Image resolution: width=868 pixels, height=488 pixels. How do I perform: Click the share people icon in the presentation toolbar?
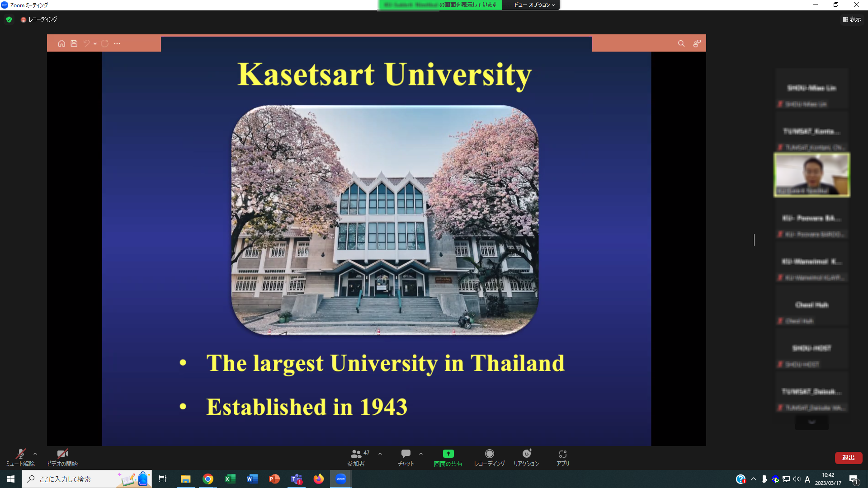pos(697,43)
